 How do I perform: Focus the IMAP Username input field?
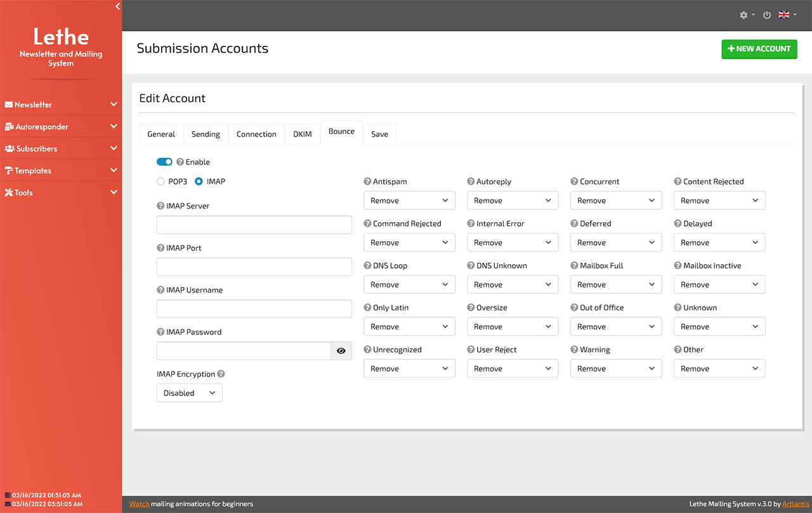254,309
